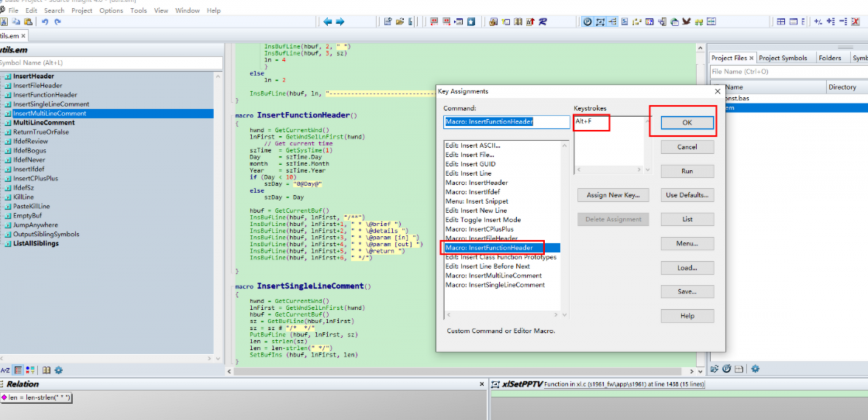Open the Project menu
868x420 pixels.
82,10
